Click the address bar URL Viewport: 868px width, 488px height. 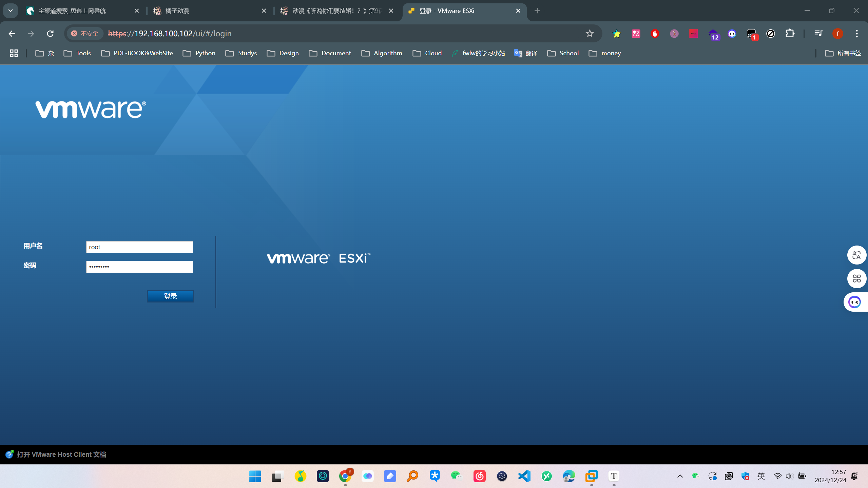tap(170, 34)
